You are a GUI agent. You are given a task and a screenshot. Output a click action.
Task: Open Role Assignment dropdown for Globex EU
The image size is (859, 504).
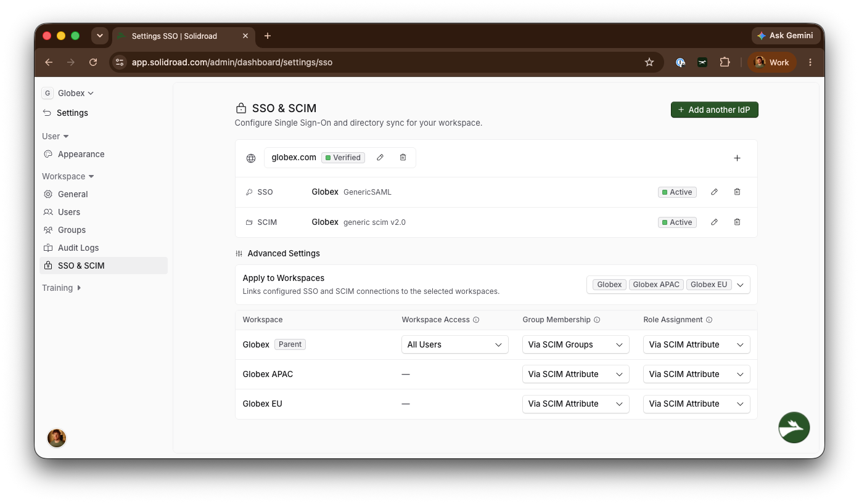[697, 404]
